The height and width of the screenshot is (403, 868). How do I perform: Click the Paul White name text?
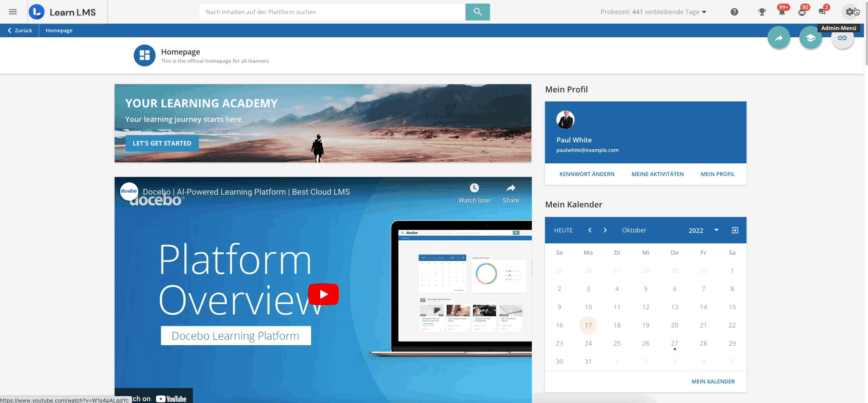[574, 140]
